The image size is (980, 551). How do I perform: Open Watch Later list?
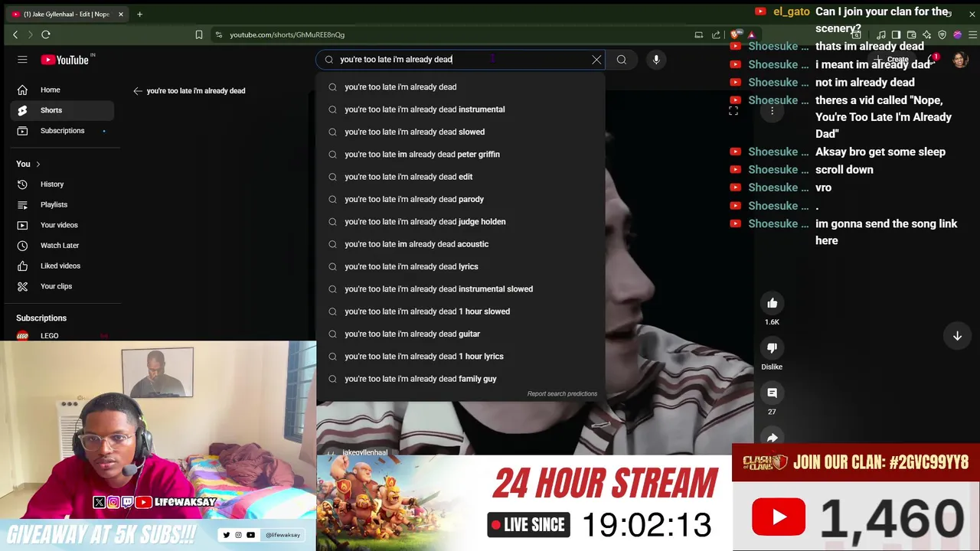[x=62, y=246]
